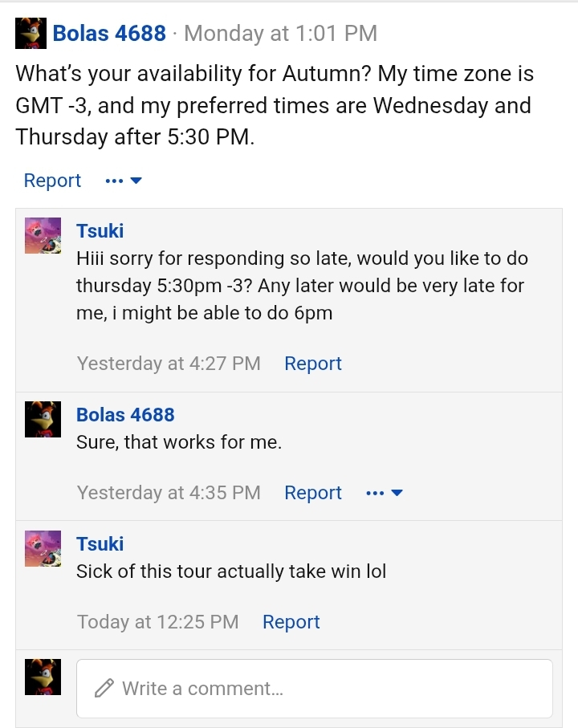The height and width of the screenshot is (728, 578).
Task: Open the more-options ellipsis on the original post
Action: (115, 181)
